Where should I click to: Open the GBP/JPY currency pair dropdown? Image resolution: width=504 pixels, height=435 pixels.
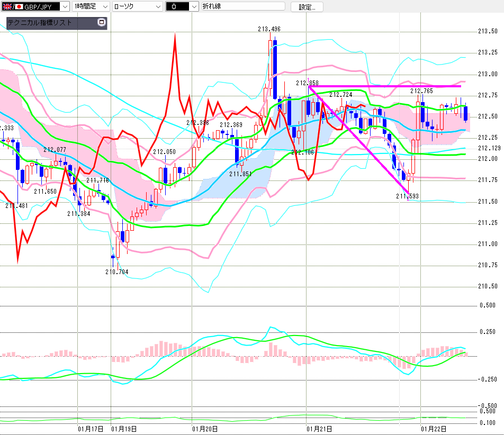pyautogui.click(x=64, y=6)
